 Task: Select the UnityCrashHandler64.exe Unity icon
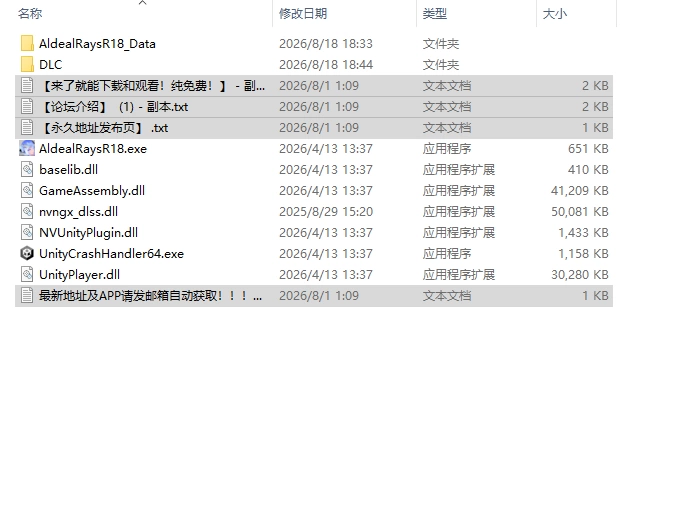click(27, 254)
